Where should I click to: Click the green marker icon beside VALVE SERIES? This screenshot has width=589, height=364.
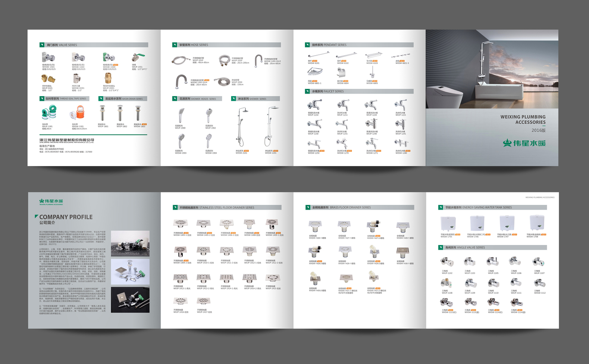click(42, 45)
